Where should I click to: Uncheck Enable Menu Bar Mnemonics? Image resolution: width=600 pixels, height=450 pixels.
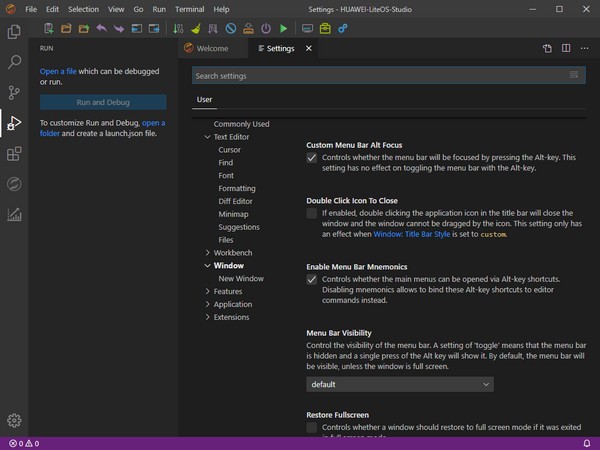coord(312,280)
